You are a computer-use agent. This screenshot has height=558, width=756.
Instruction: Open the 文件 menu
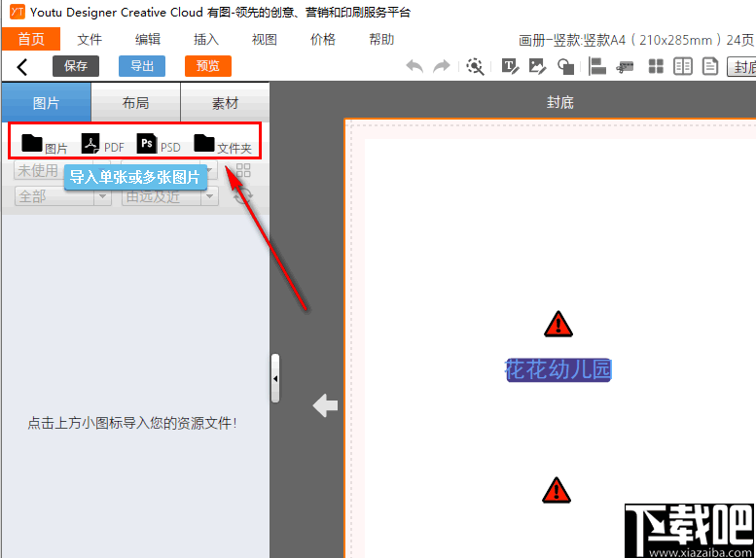(90, 39)
